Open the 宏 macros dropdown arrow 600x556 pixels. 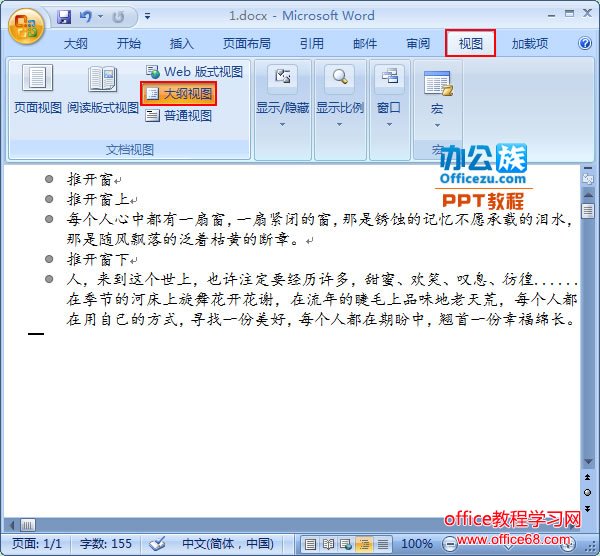pos(437,125)
